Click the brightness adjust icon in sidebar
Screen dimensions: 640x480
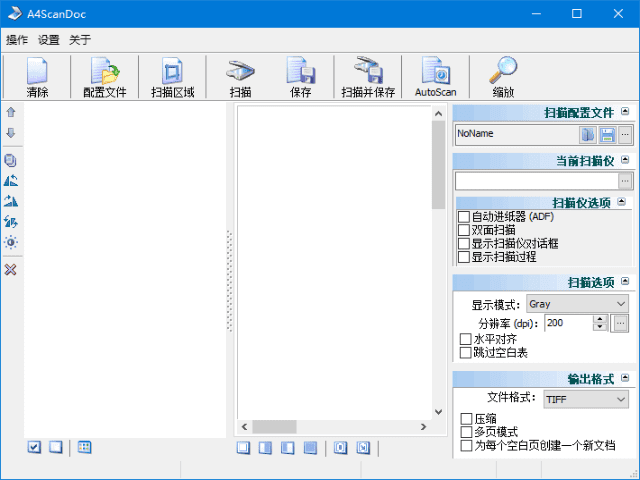pos(11,242)
